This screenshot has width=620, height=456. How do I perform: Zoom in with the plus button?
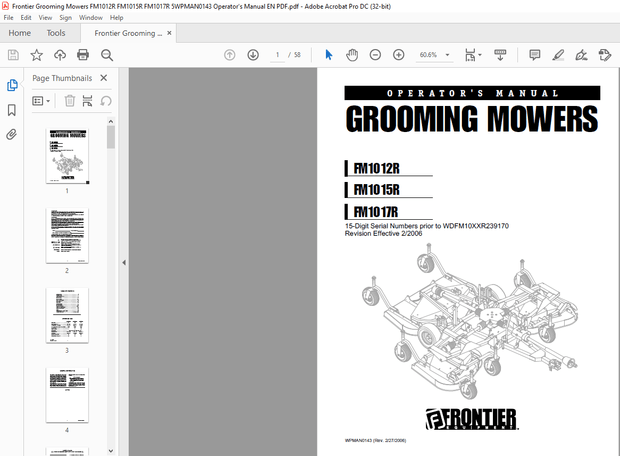point(399,55)
